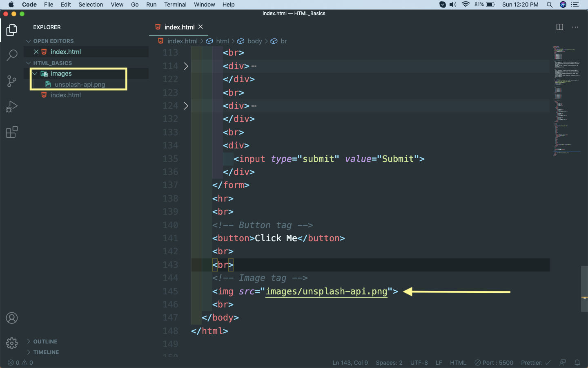The image size is (588, 368).
Task: Change the HTML language mode
Action: pos(458,363)
